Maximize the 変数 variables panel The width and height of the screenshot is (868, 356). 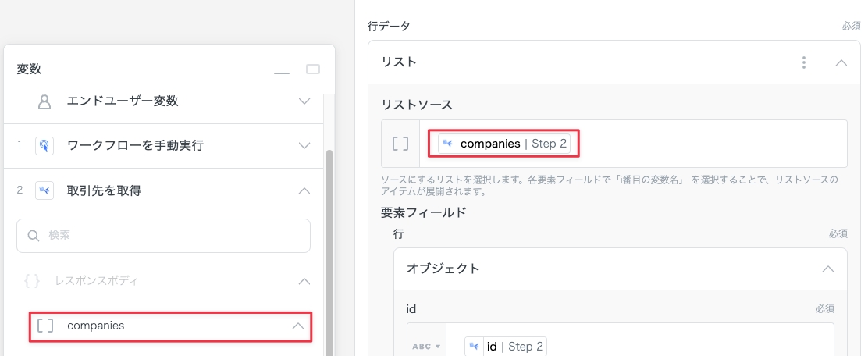313,69
